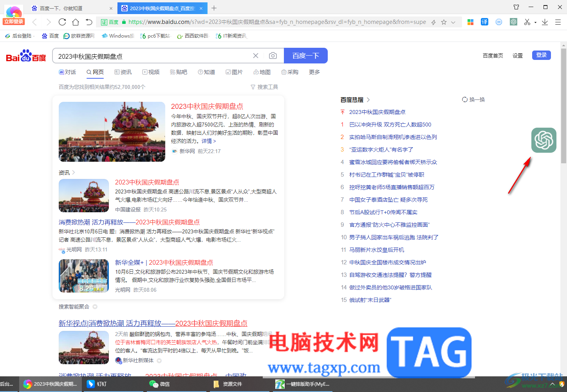This screenshot has height=392, width=567.
Task: Click the blue 登录 button
Action: [542, 55]
